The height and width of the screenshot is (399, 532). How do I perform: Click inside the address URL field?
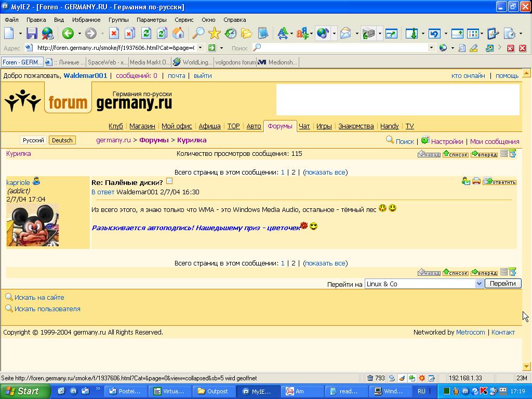(x=115, y=48)
